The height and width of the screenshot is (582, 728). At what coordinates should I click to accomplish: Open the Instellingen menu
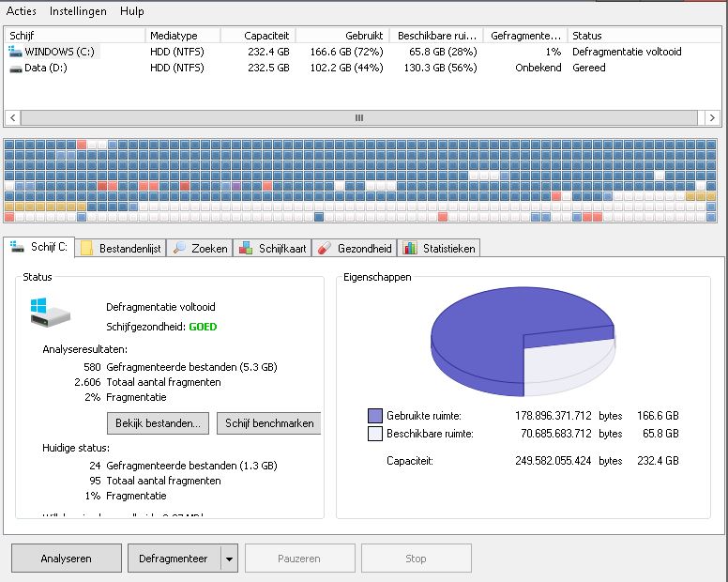point(78,11)
